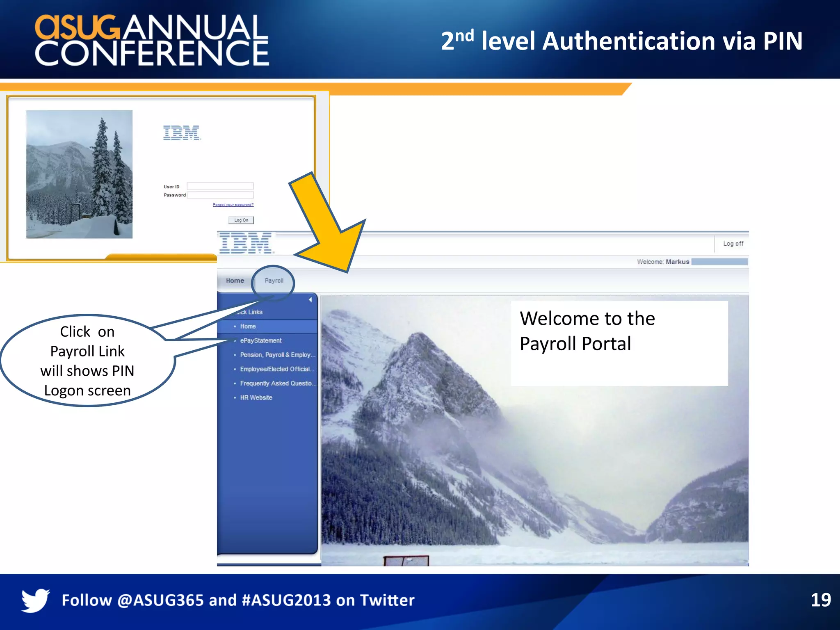This screenshot has width=840, height=630.
Task: Open Pension, Payroll & Employ... link
Action: point(278,355)
